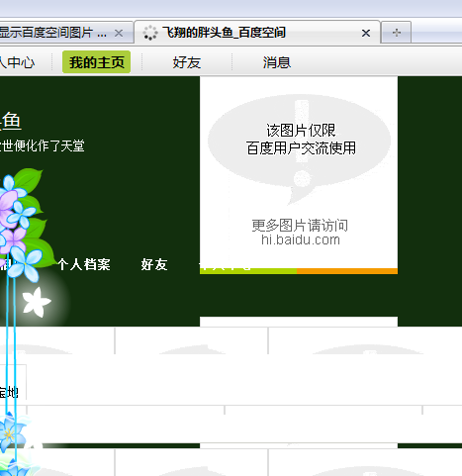Screen dimensions: 462x476
Task: Click the blog title ending with 鱼
Action: [x=11, y=121]
